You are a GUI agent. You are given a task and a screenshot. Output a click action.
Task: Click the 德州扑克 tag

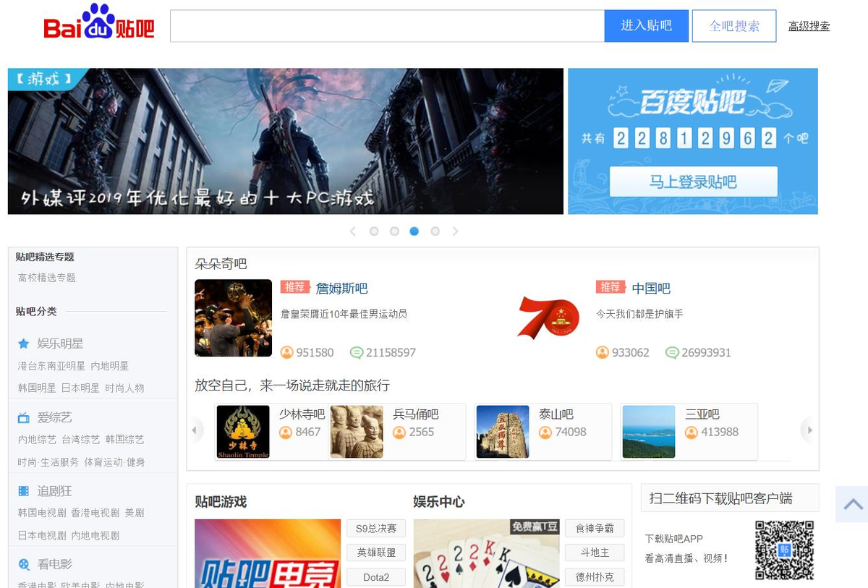pyautogui.click(x=595, y=577)
